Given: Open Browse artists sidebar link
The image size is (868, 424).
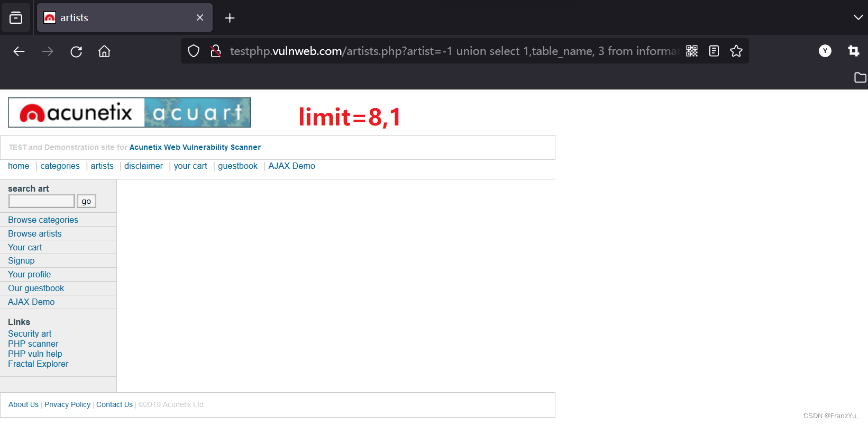Looking at the screenshot, I should [34, 233].
